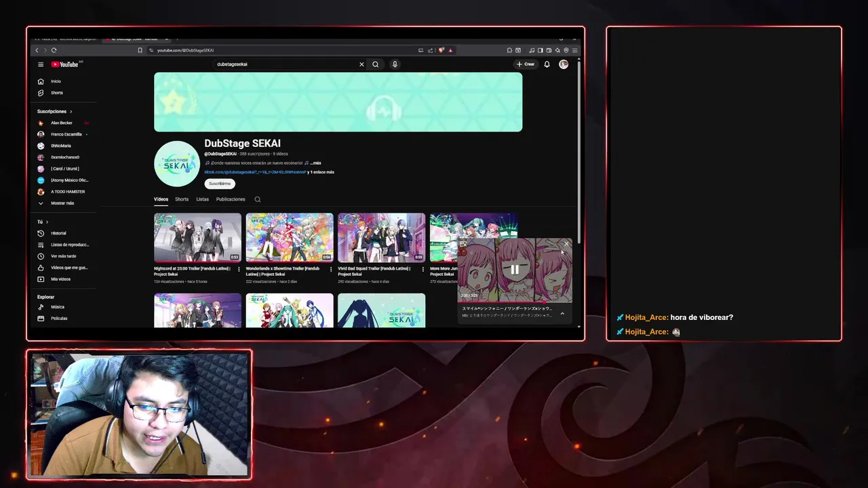Open the browser hamburger menu
The width and height of the screenshot is (868, 488).
pos(575,50)
